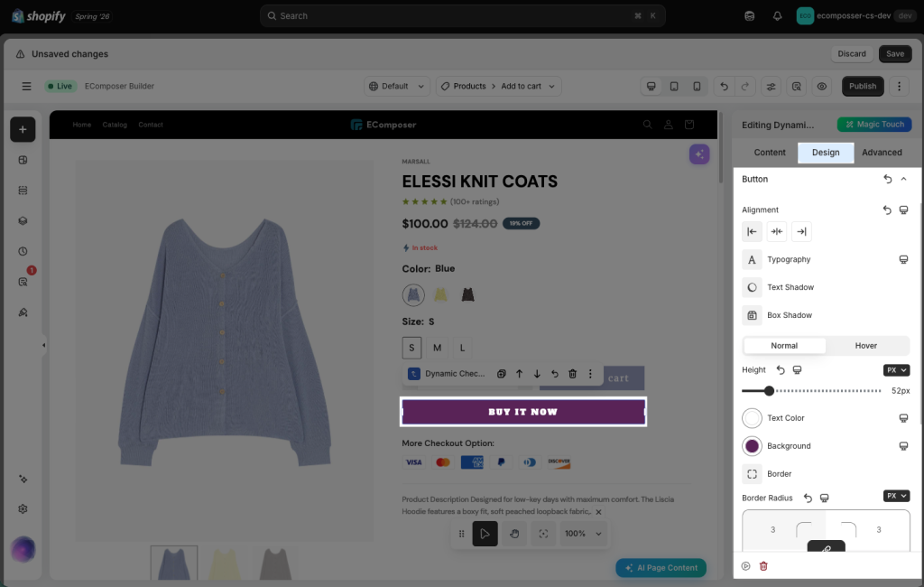Open the Content tab
This screenshot has height=587, width=924.
coord(770,153)
